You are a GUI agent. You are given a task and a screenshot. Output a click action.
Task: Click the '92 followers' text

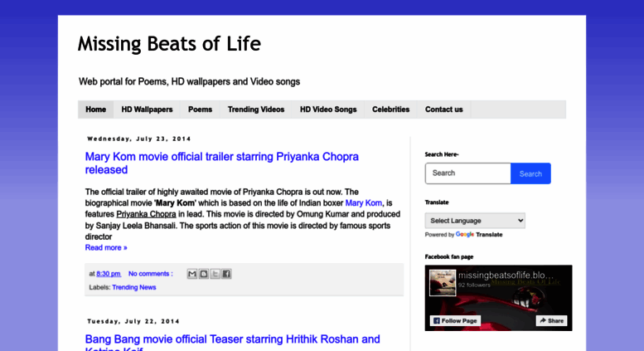[474, 285]
